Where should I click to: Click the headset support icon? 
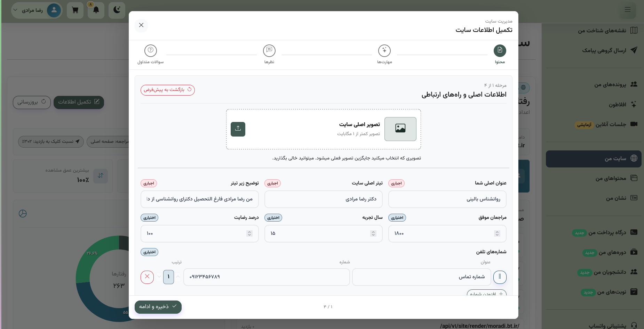(x=634, y=326)
